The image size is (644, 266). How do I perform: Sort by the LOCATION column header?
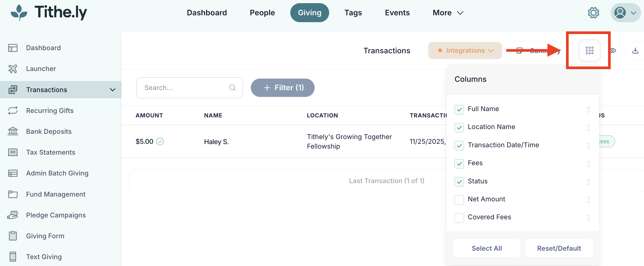click(x=322, y=115)
